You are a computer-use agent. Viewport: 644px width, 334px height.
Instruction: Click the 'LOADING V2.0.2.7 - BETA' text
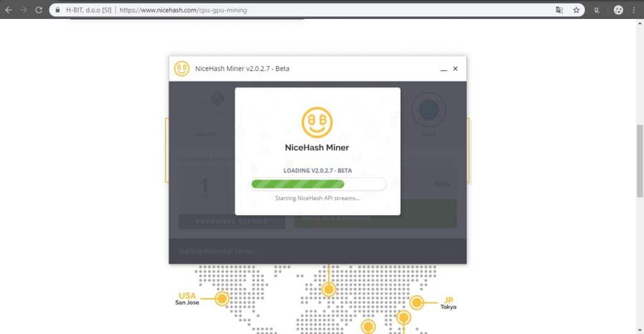pos(318,170)
